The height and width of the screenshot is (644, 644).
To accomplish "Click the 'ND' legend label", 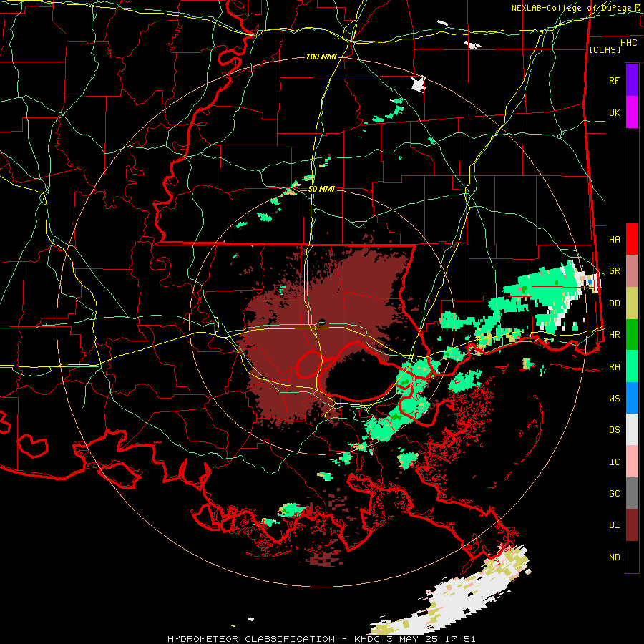I will [614, 557].
